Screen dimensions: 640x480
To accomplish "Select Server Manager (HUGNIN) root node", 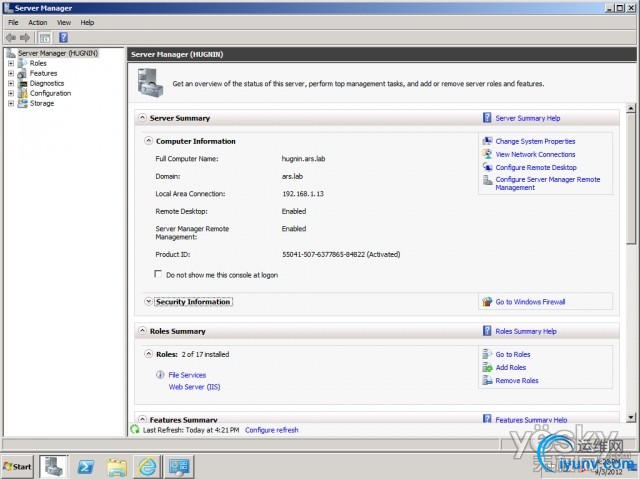I will click(58, 53).
